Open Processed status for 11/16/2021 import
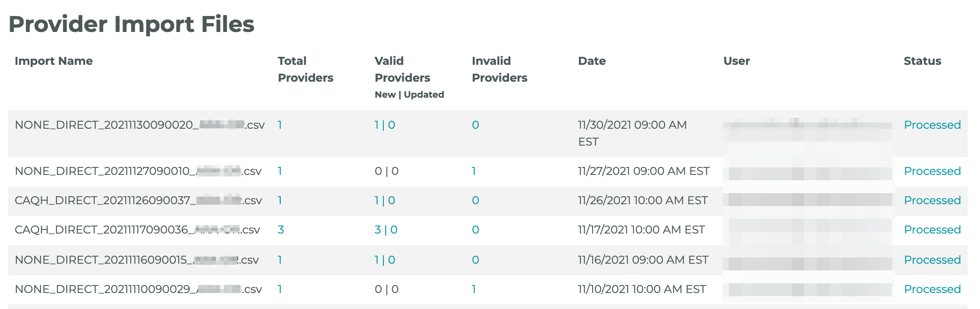Image resolution: width=980 pixels, height=309 pixels. click(x=932, y=260)
